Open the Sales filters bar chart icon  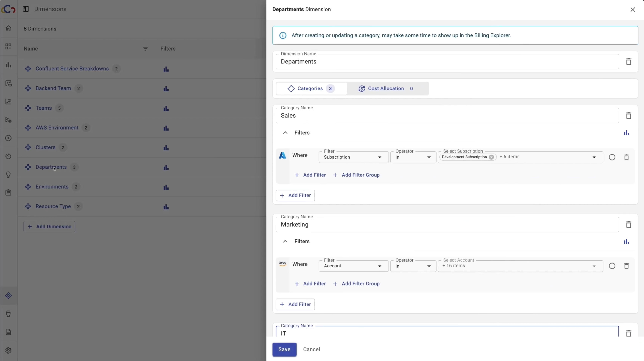coord(626,133)
